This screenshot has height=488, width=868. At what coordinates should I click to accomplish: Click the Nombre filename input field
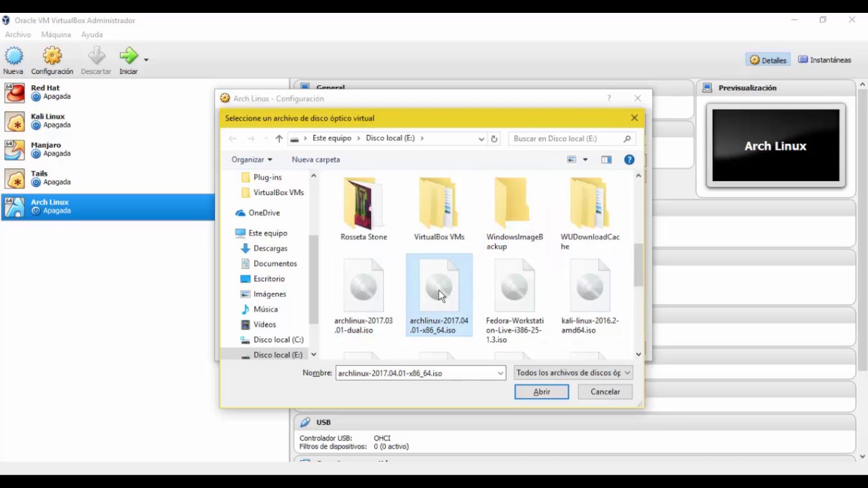[416, 373]
